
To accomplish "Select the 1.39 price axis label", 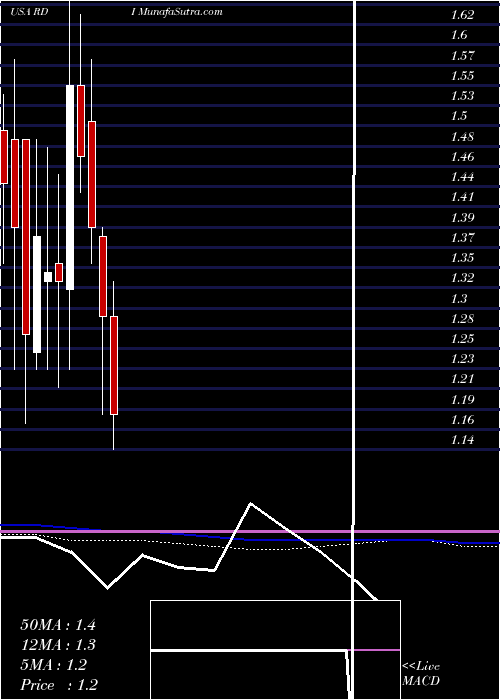I will coord(462,218).
